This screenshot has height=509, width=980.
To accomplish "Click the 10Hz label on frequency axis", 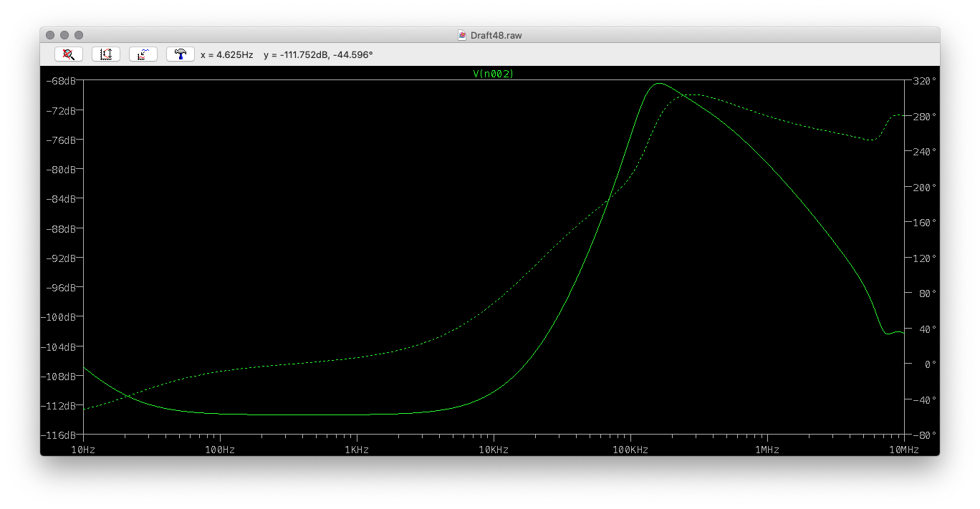I will (83, 450).
